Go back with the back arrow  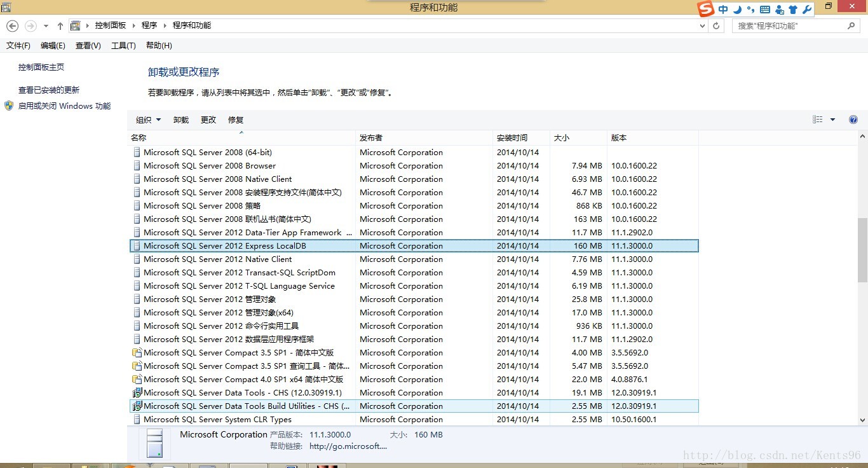click(13, 26)
